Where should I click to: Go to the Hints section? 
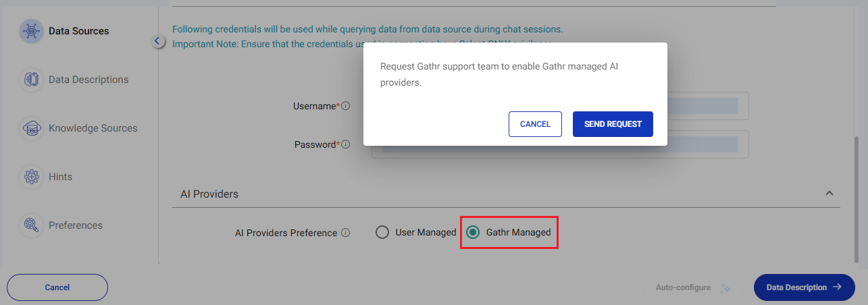[x=60, y=177]
